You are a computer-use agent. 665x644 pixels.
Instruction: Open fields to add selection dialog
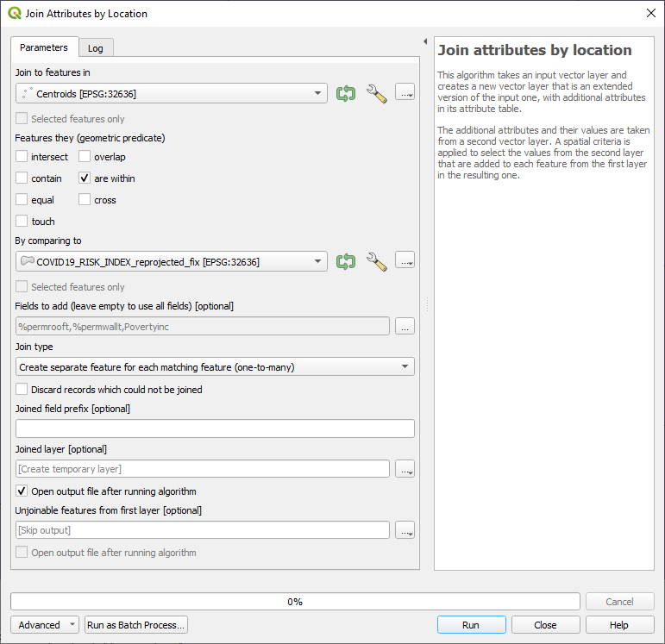click(x=405, y=326)
